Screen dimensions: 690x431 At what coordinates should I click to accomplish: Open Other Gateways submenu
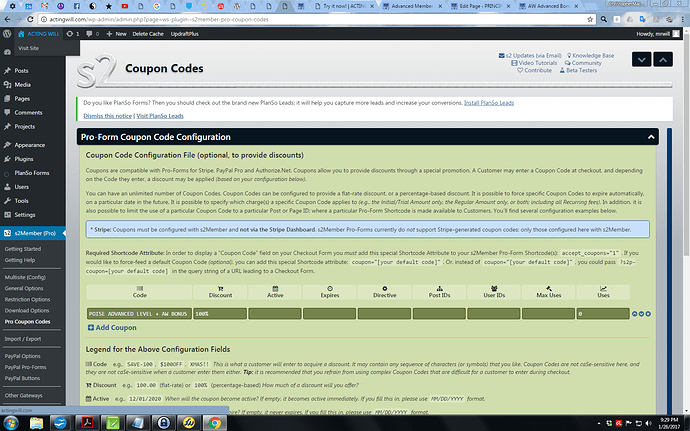point(24,395)
